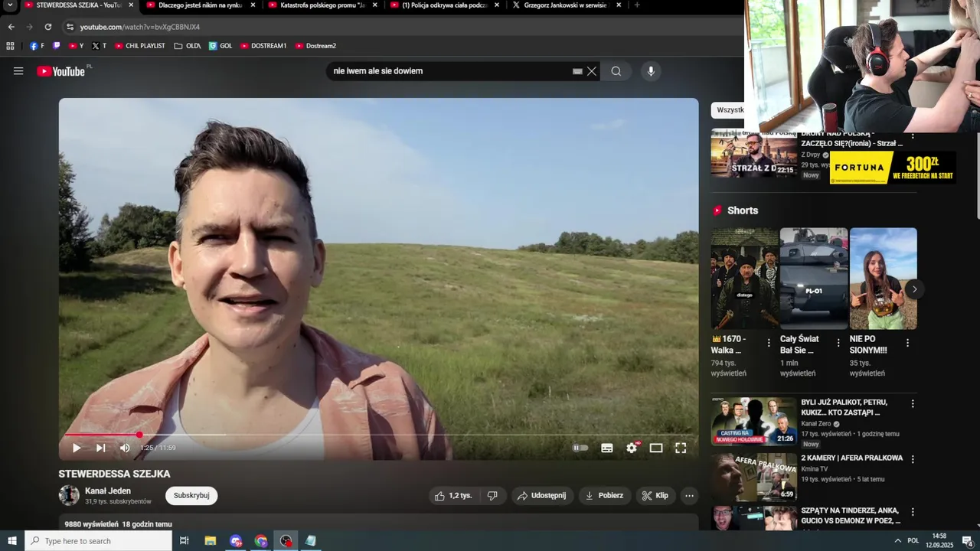Open the Kanał Jeden channel name link
This screenshot has height=551, width=980.
(108, 491)
